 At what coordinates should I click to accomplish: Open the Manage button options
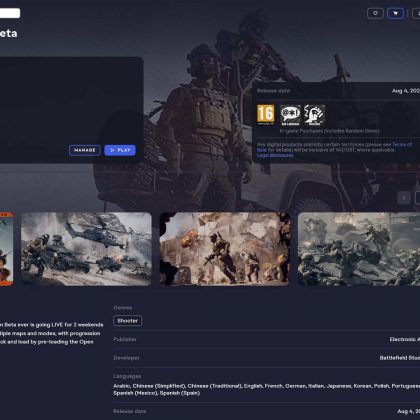click(85, 150)
